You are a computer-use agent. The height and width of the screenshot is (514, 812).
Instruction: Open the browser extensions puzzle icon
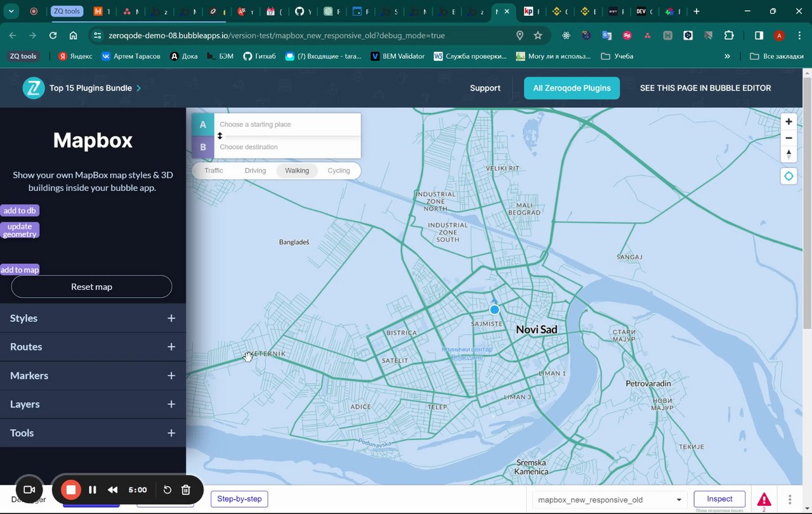tap(729, 35)
